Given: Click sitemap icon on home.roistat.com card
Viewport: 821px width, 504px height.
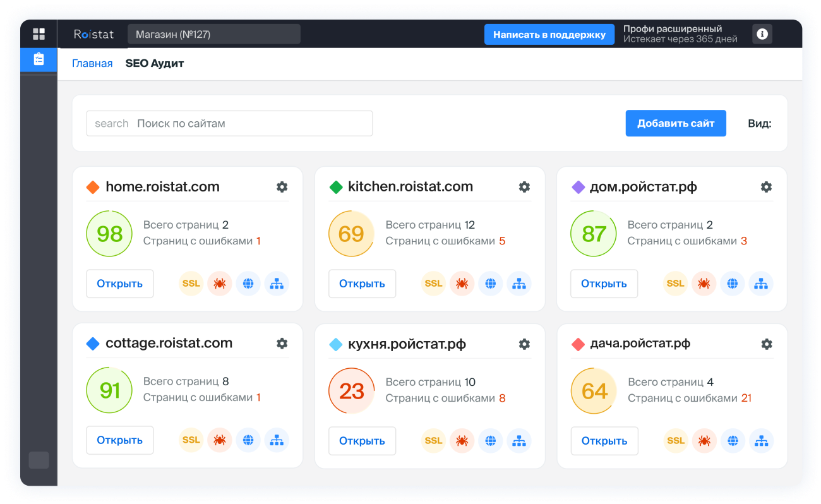Looking at the screenshot, I should (277, 284).
